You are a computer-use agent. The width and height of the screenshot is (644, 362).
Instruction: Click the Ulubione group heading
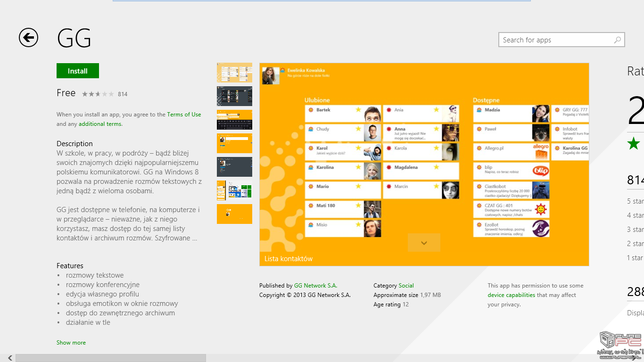(x=317, y=100)
